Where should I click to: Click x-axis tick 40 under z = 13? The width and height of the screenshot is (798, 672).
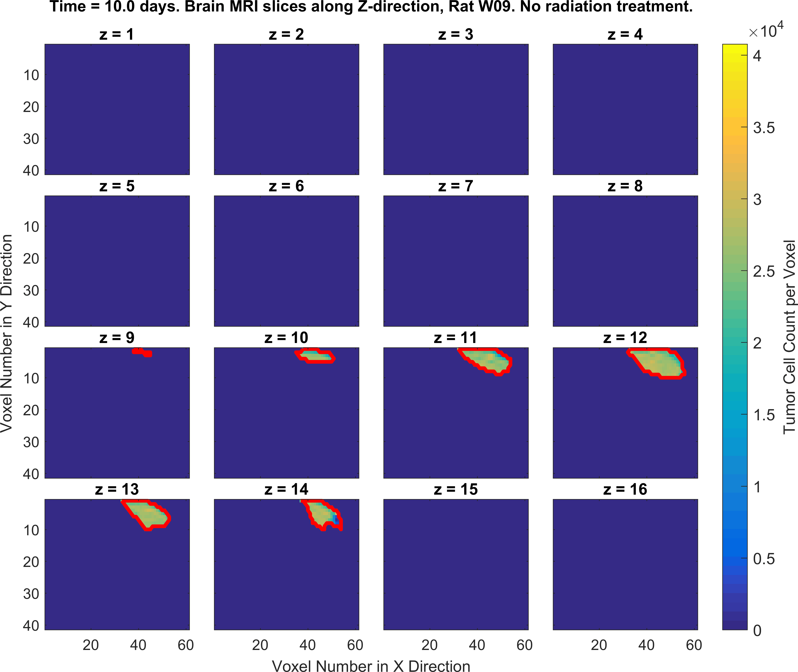pyautogui.click(x=138, y=645)
